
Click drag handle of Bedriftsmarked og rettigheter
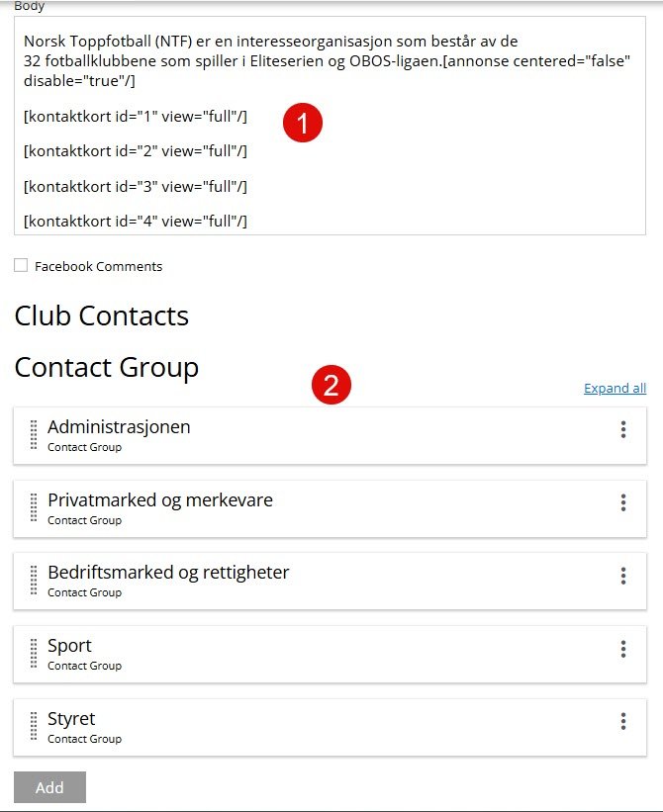34,581
